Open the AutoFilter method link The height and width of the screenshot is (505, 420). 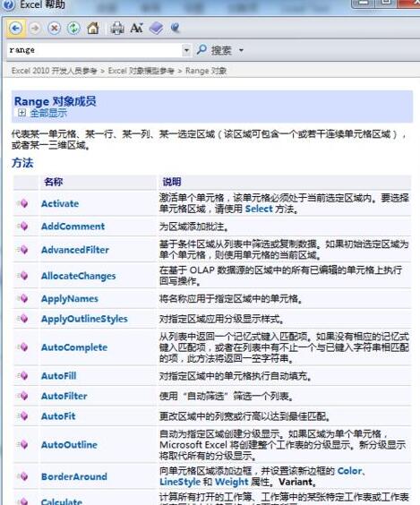[x=64, y=396]
